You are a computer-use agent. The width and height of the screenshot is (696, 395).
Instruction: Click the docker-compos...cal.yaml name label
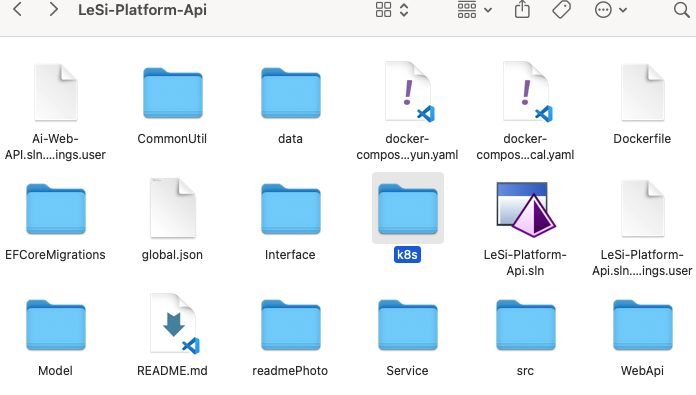[x=525, y=147]
